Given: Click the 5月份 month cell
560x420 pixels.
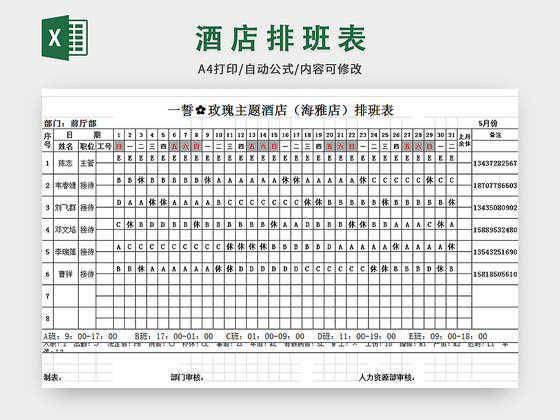Looking at the screenshot, I should (x=488, y=123).
